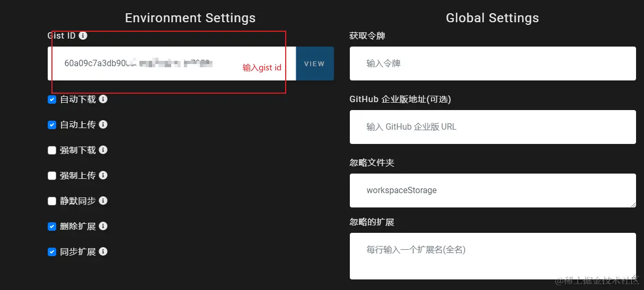Click info icon beside 同步扩展
The width and height of the screenshot is (644, 290).
click(103, 251)
